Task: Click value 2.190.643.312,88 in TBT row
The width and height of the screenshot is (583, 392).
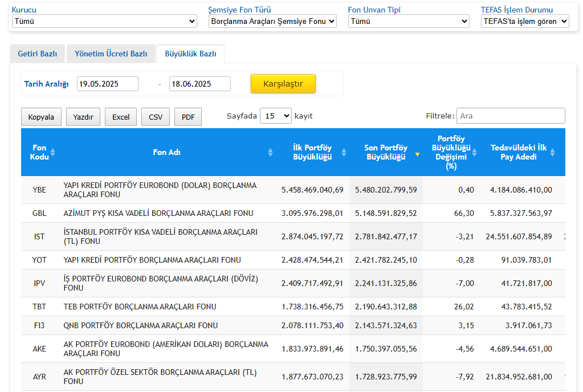Action: click(386, 307)
